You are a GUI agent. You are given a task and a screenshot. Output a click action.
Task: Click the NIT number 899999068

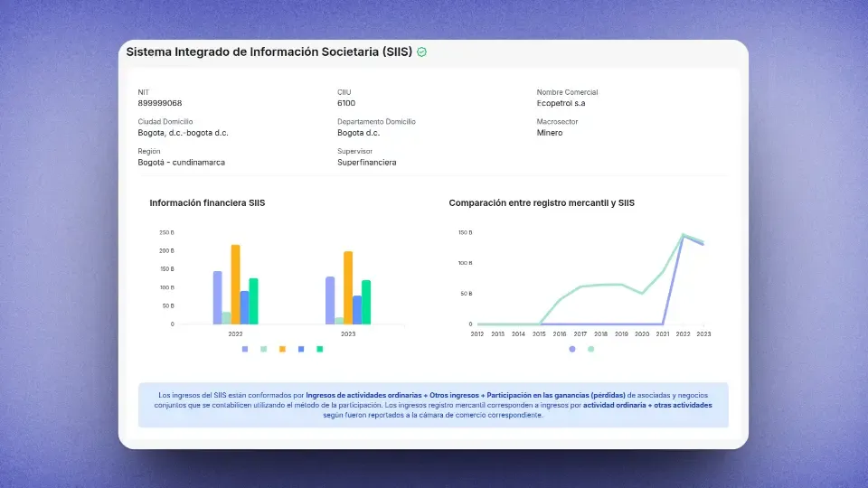[160, 103]
